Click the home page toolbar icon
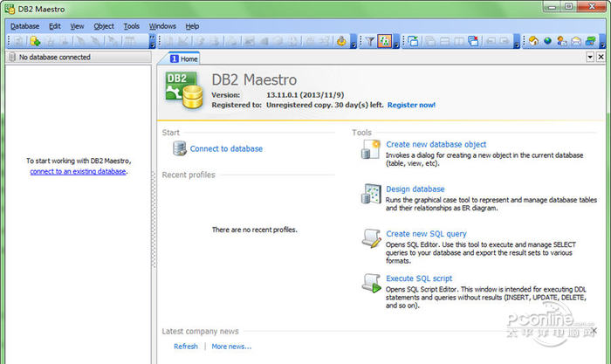The image size is (611, 364). [532, 41]
